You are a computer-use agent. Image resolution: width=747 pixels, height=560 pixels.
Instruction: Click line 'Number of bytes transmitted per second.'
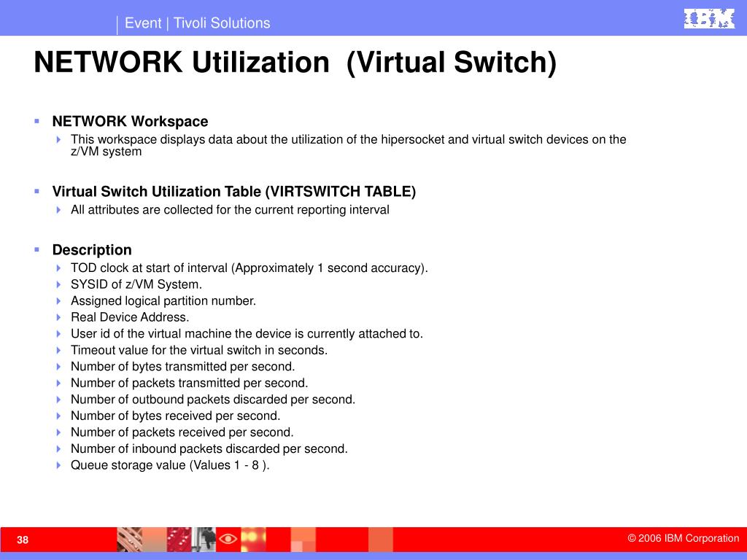pyautogui.click(x=183, y=367)
